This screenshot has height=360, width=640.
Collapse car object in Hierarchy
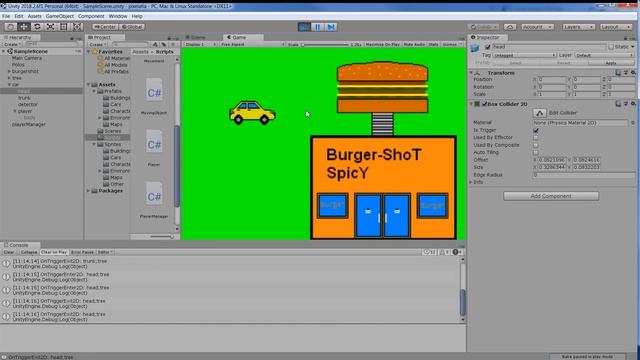[x=9, y=84]
